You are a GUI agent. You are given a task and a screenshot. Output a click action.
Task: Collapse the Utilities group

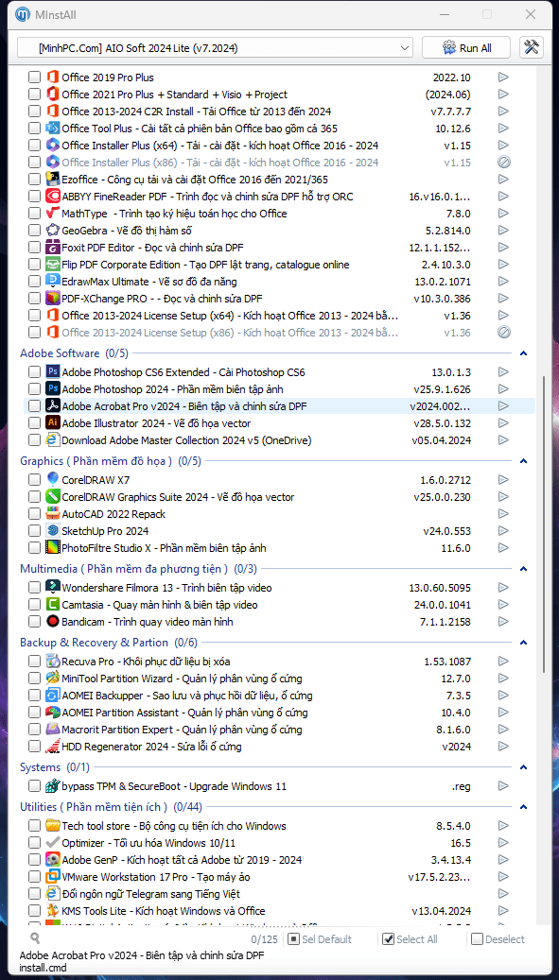tap(524, 806)
